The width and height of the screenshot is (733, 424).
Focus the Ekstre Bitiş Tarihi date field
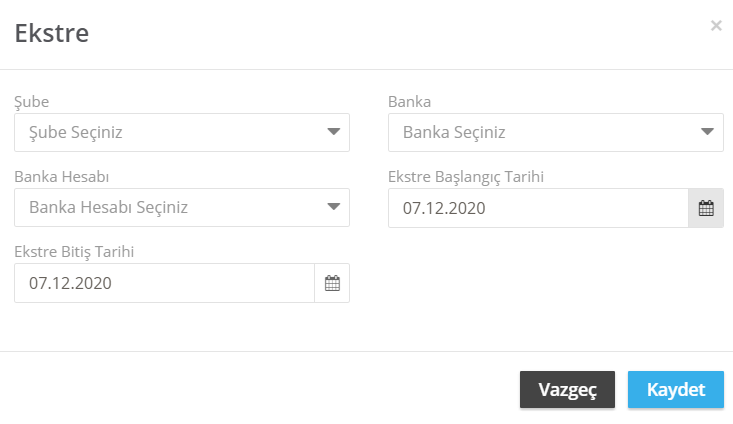click(164, 283)
